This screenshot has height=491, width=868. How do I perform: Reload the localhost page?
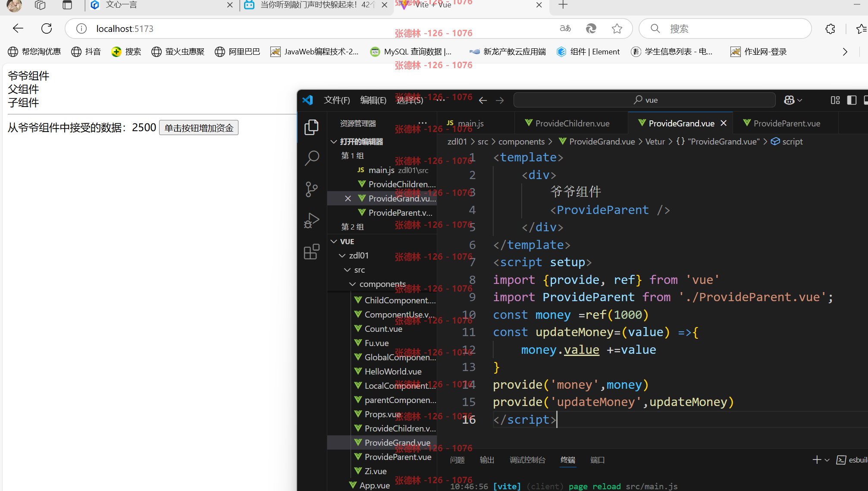47,28
